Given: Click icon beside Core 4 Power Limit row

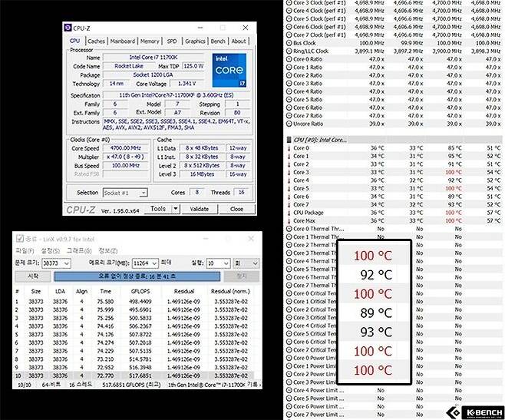Looking at the screenshot, I should tap(289, 390).
